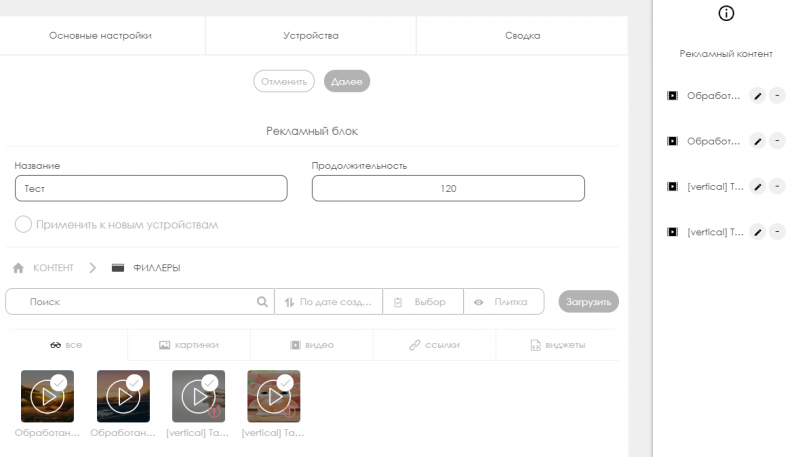Open the Выбор selection dropdown
800x457 pixels.
pos(422,302)
